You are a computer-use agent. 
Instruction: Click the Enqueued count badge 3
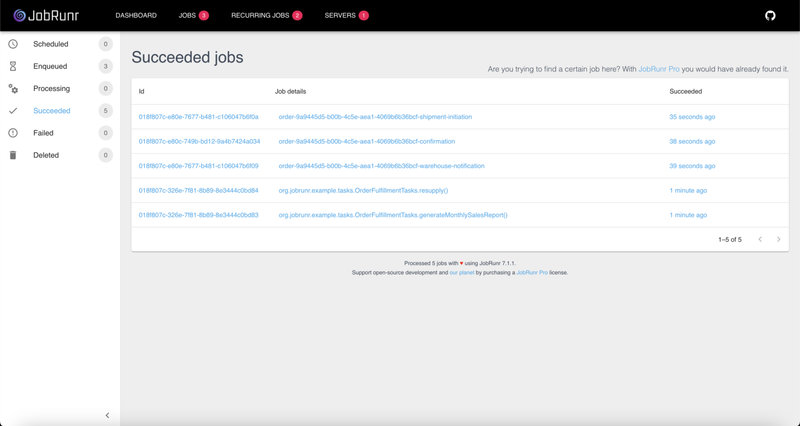click(106, 66)
